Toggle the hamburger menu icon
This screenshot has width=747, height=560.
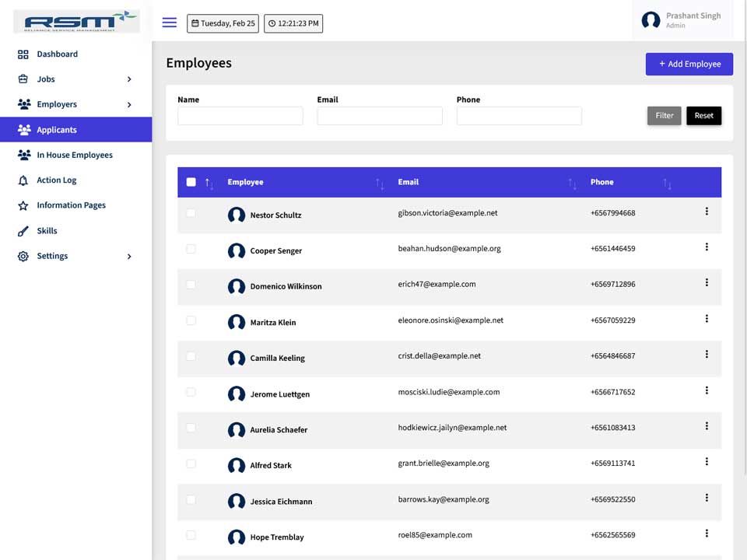169,23
